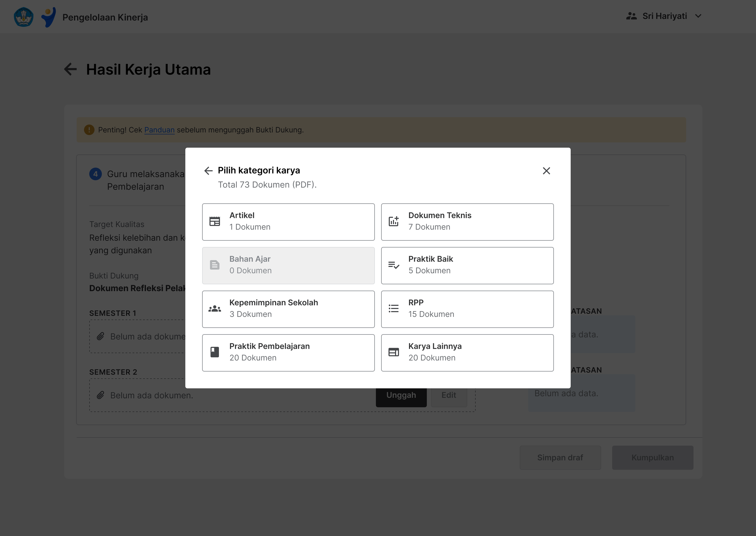Image resolution: width=756 pixels, height=536 pixels.
Task: Click the paperclip icon in Semester 1
Action: point(101,336)
